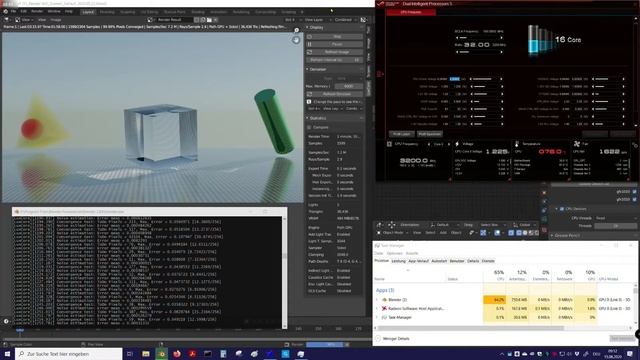Collapse the CPU Devices section arrow
Image resolution: width=640 pixels, height=360 pixels.
(556, 209)
